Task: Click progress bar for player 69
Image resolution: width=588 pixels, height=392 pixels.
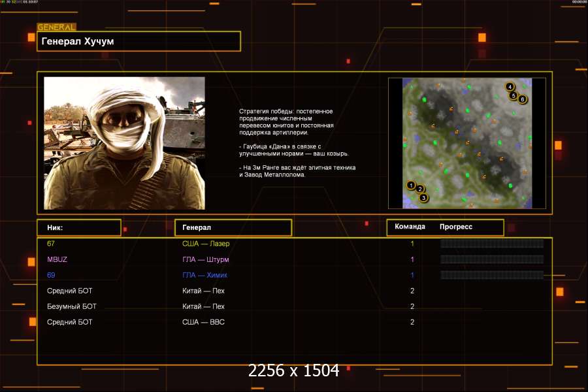Action: click(492, 275)
